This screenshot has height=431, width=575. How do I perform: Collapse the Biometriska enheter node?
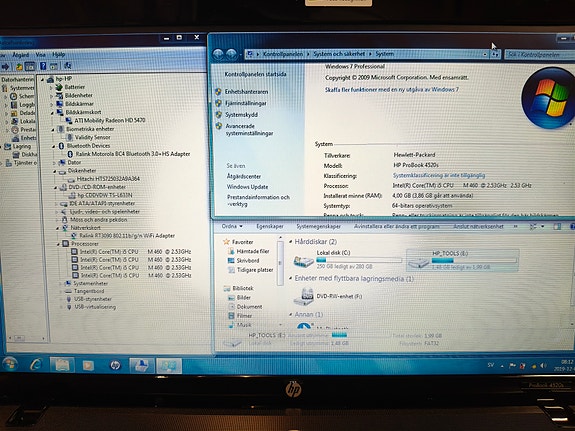pyautogui.click(x=53, y=129)
